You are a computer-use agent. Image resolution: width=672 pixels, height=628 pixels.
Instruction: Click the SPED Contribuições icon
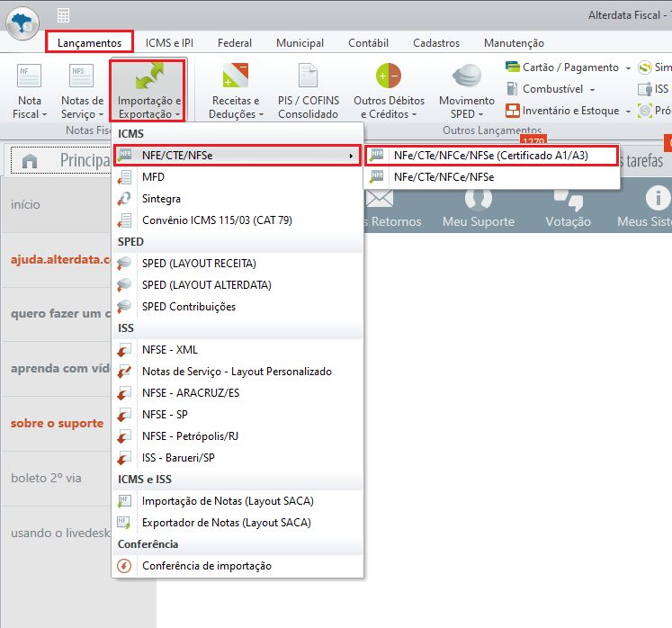124,307
